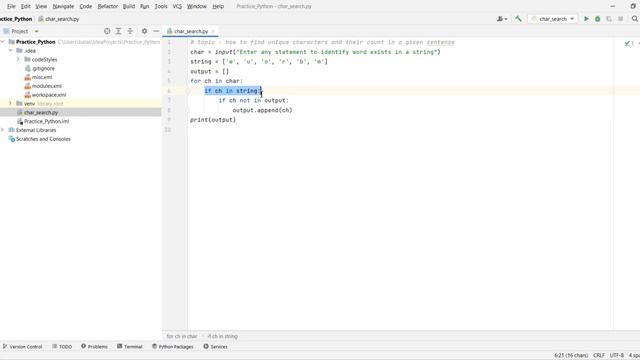The height and width of the screenshot is (360, 640).
Task: Open the View menu
Action: 41,7
